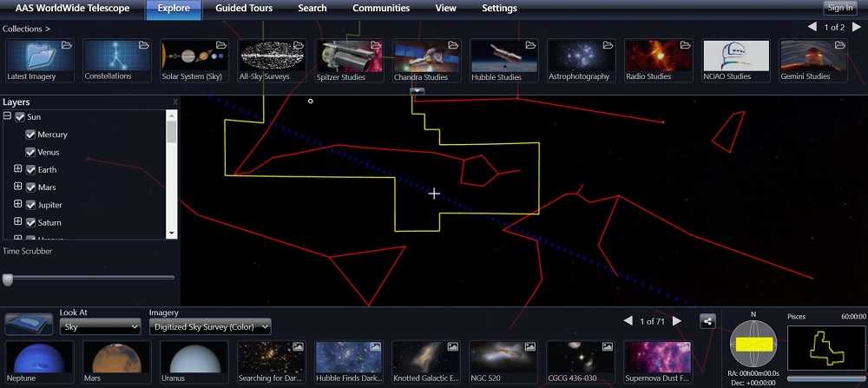Open the NOAO Studies collection
This screenshot has width=868, height=388.
(736, 59)
